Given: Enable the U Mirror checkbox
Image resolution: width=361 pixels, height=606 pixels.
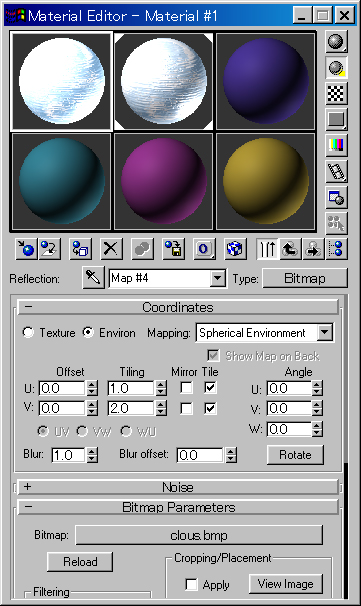Looking at the screenshot, I should 186,388.
